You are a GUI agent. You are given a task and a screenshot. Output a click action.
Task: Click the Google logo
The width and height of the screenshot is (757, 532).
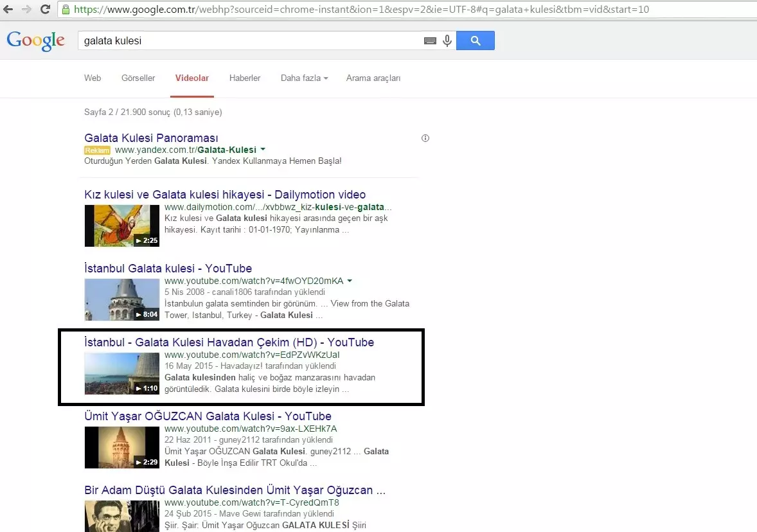tap(36, 40)
